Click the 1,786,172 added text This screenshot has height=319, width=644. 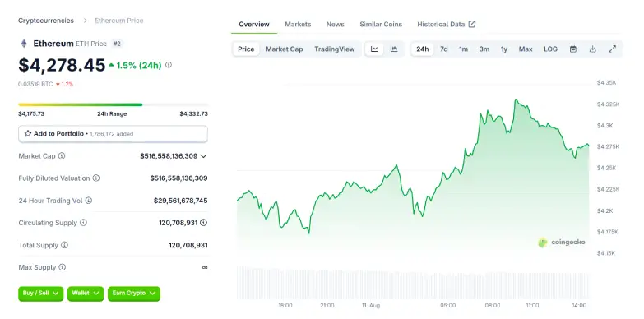(111, 134)
